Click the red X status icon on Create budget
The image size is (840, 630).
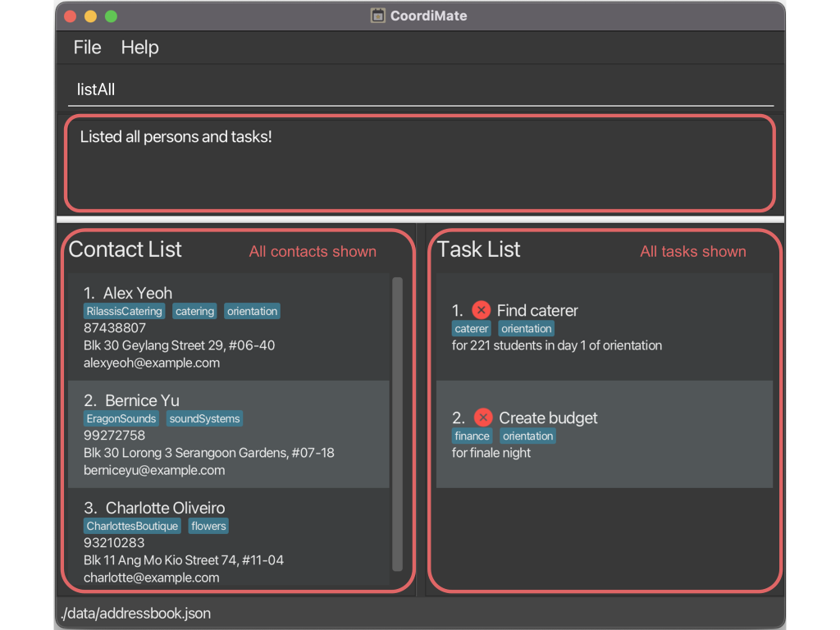pyautogui.click(x=483, y=418)
